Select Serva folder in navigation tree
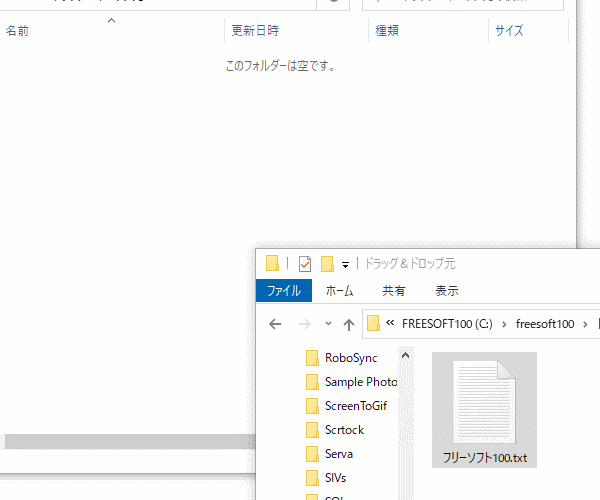 [x=339, y=454]
